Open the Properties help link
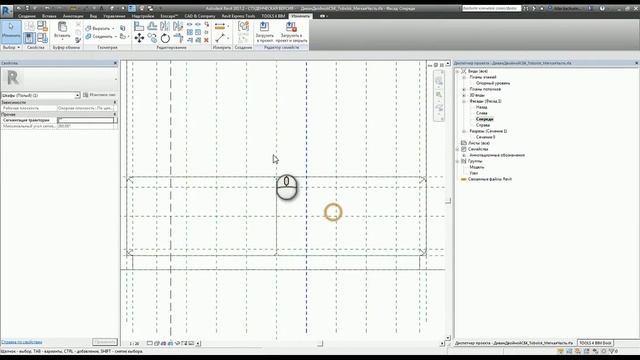 (x=22, y=342)
